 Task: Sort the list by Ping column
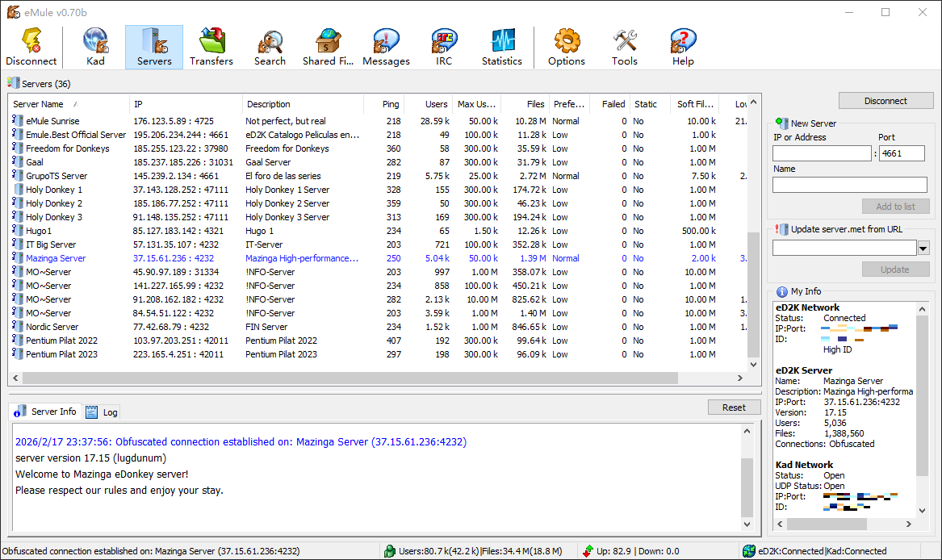click(x=391, y=104)
